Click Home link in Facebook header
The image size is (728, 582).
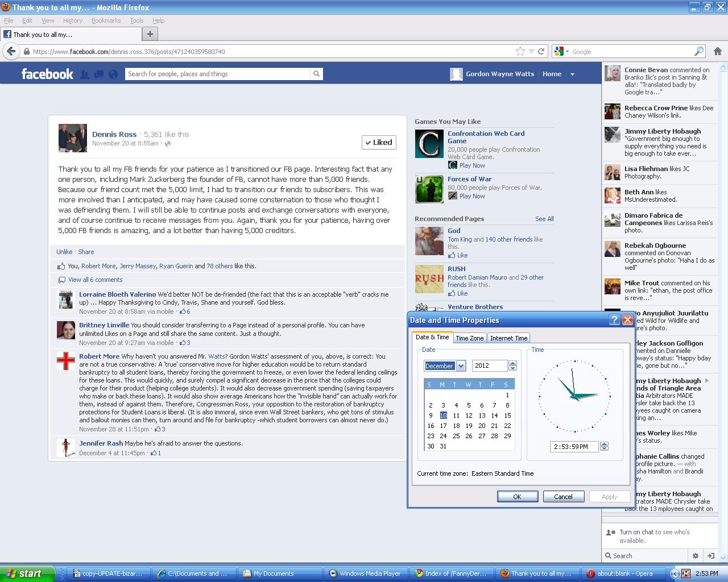click(552, 74)
